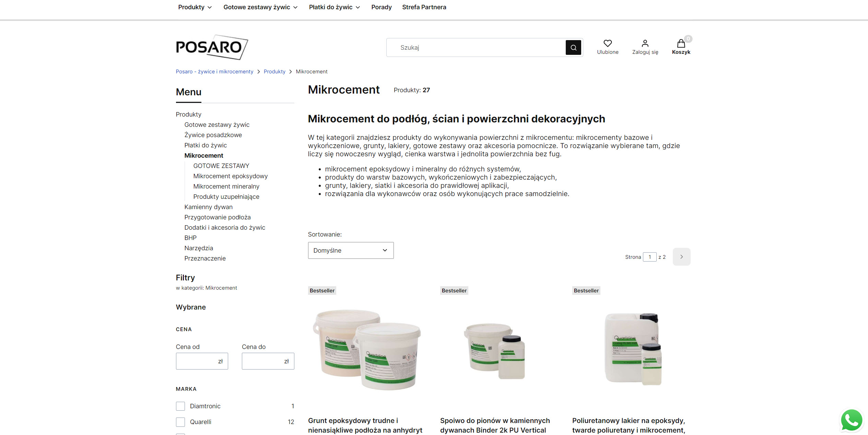Viewport: 868px width, 435px height.
Task: Click the Cena do price field
Action: 268,361
